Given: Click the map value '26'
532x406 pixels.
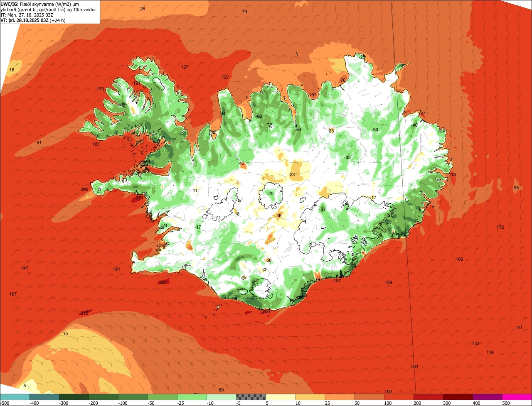Looking at the screenshot, I should (x=143, y=9).
